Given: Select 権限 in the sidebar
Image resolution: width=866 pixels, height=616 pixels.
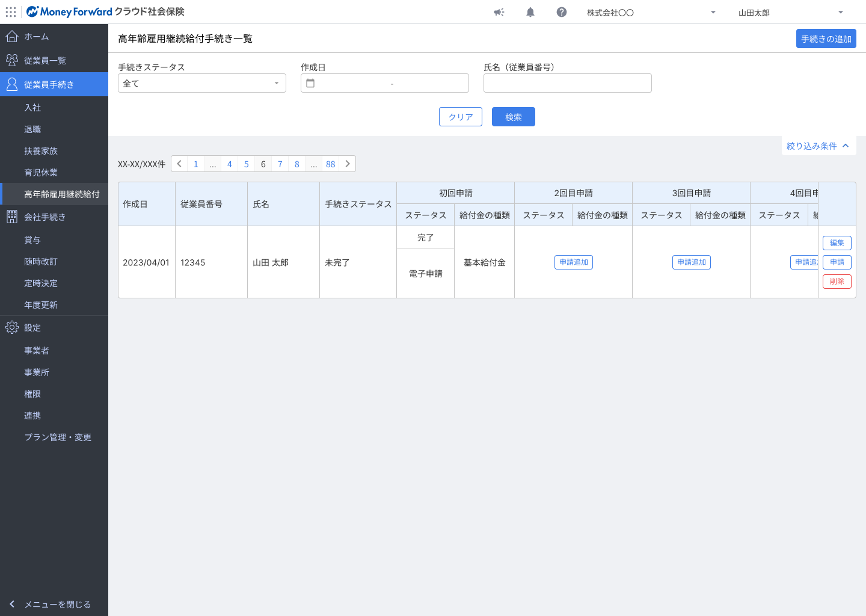Looking at the screenshot, I should pos(54,393).
